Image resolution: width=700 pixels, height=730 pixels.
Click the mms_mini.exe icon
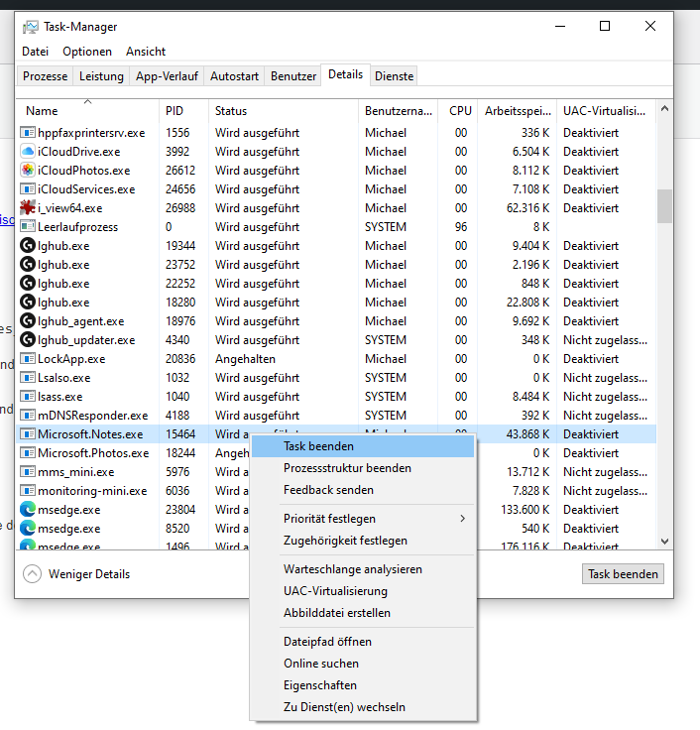click(x=28, y=471)
